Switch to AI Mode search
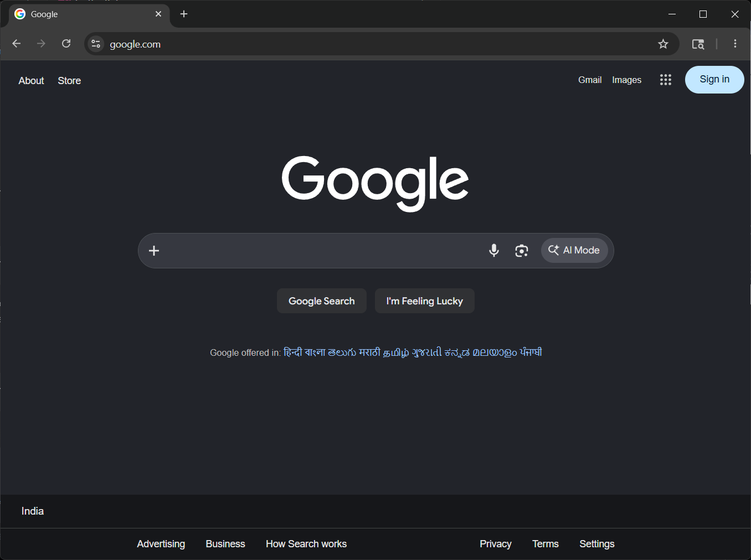 (x=574, y=250)
